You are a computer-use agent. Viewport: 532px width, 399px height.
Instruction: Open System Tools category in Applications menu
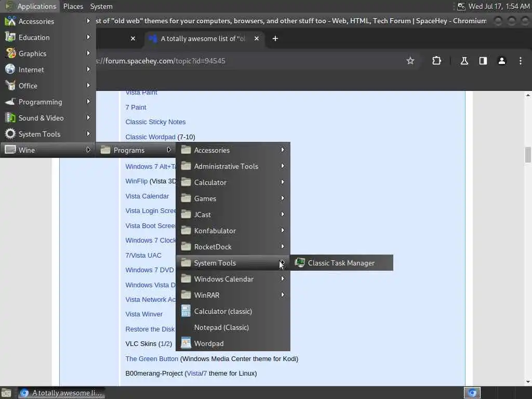click(x=48, y=134)
